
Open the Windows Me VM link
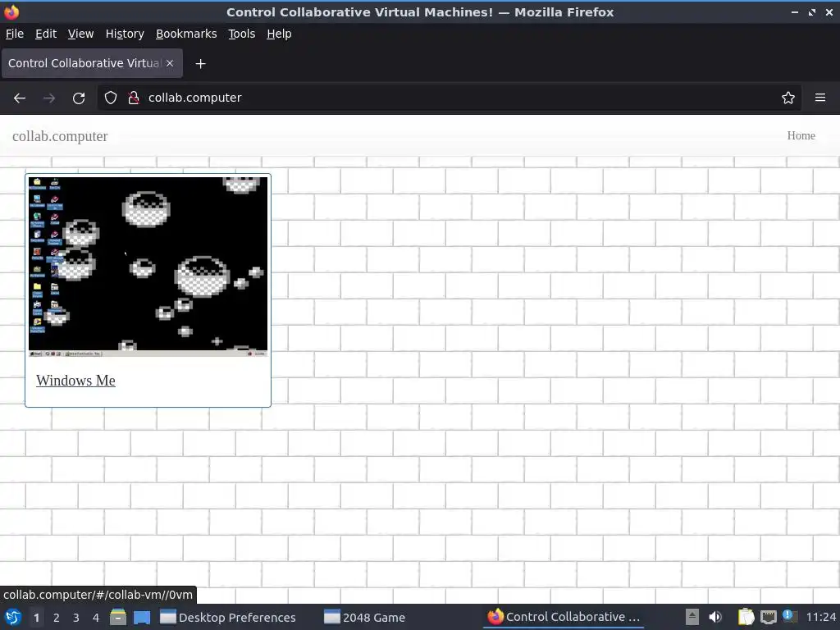[75, 381]
